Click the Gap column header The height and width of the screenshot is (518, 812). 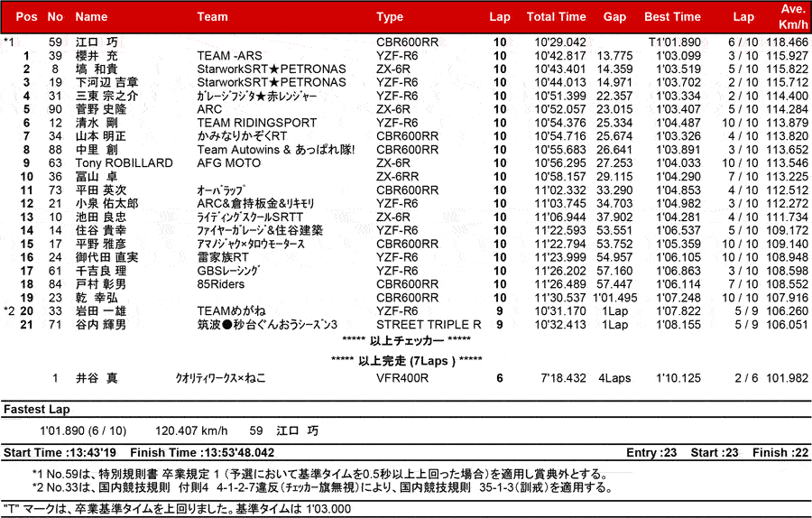pyautogui.click(x=614, y=16)
